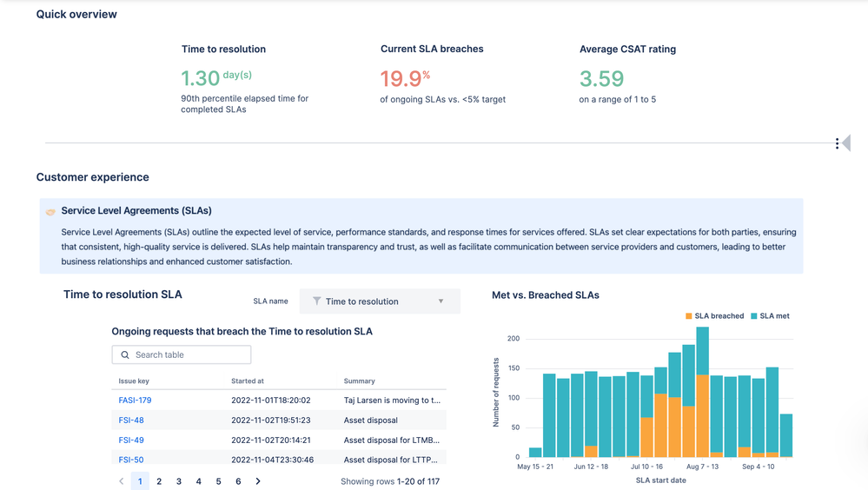The image size is (868, 490).
Task: Jump to page 6 of results
Action: (x=238, y=481)
